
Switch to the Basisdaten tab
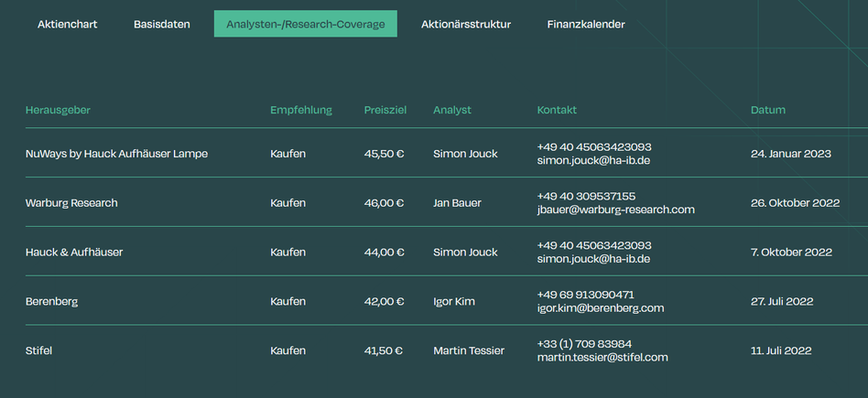tap(162, 24)
